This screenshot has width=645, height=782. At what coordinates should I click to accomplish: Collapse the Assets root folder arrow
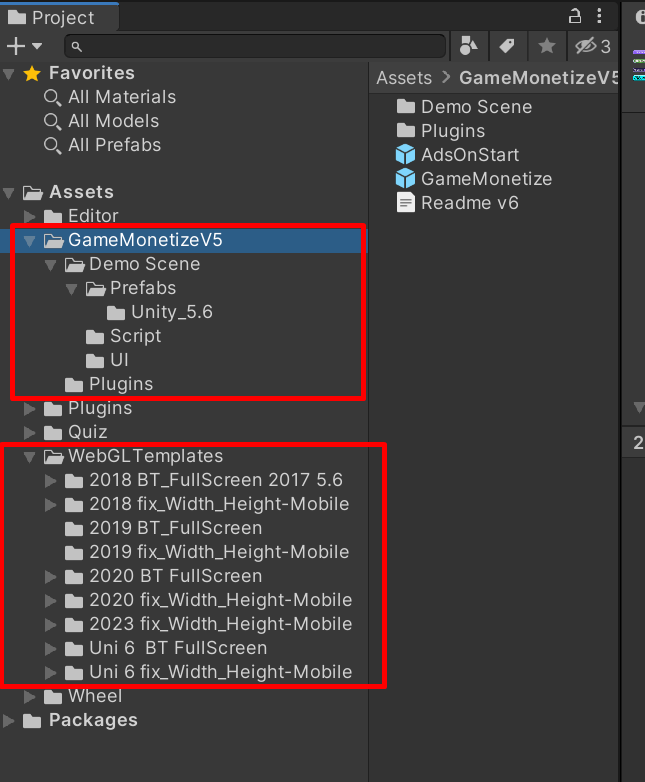pos(9,193)
